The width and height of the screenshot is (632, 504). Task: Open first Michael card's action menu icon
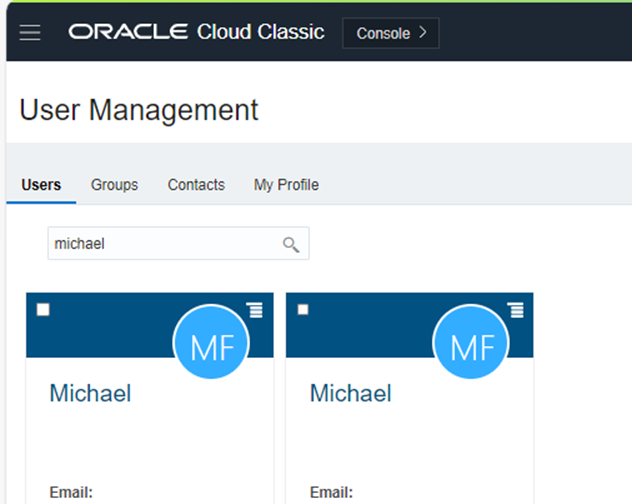(255, 309)
